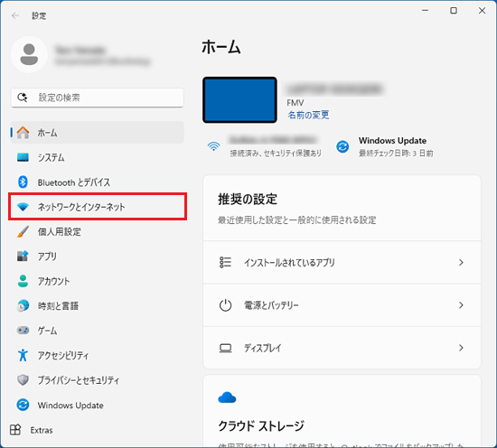The image size is (497, 448).
Task: Click the blue desktop wallpaper thumbnail
Action: 239,99
